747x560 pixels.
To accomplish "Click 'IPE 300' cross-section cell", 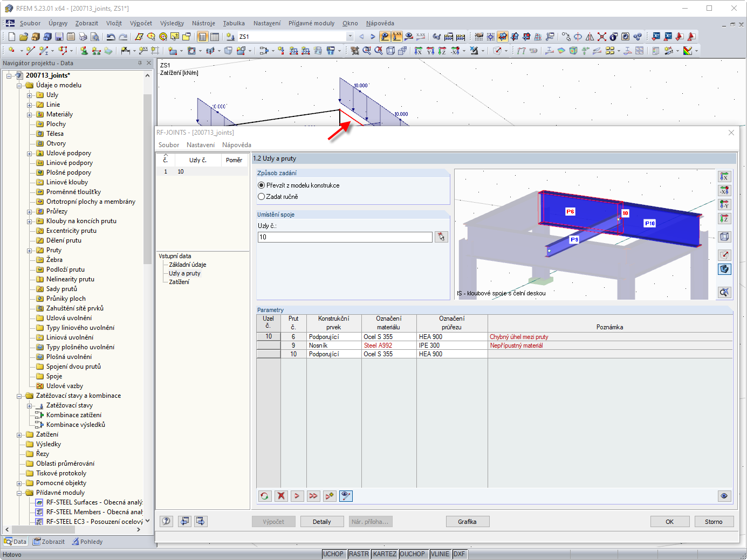I will click(x=452, y=345).
